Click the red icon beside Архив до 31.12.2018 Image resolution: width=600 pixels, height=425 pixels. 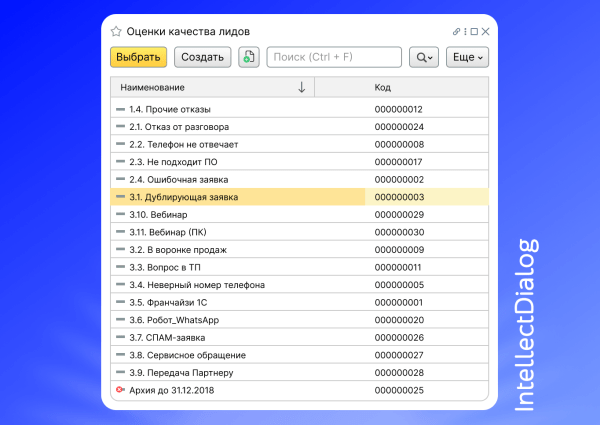120,390
